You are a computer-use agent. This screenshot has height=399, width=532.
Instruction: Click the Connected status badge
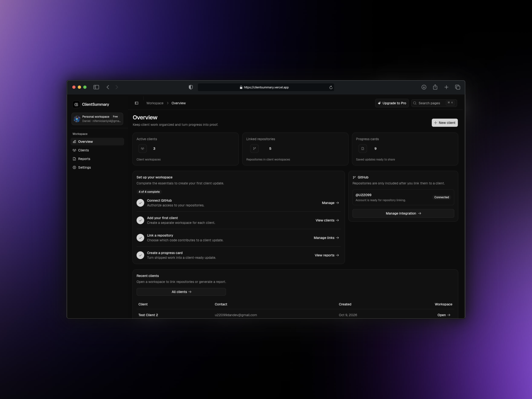[x=441, y=197]
